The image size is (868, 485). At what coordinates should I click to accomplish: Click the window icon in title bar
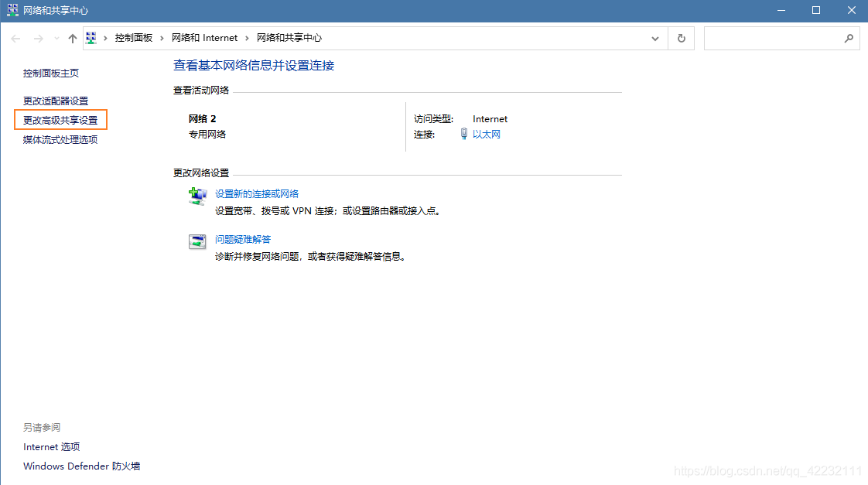pos(12,10)
